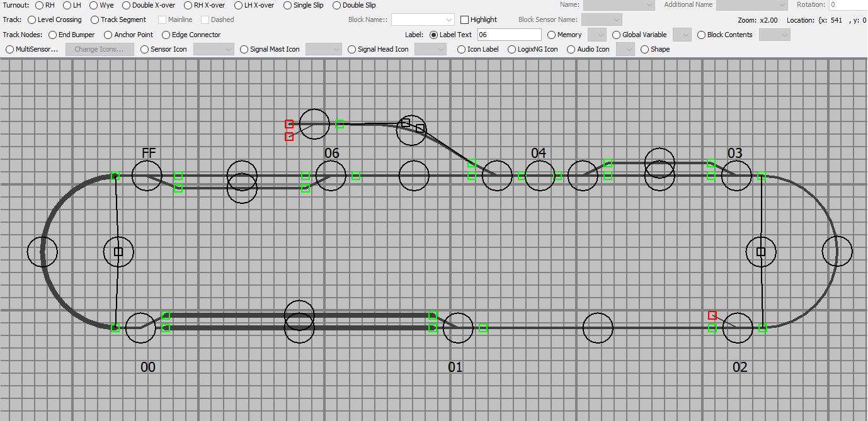Select the FF label on the layout

pyautogui.click(x=149, y=153)
